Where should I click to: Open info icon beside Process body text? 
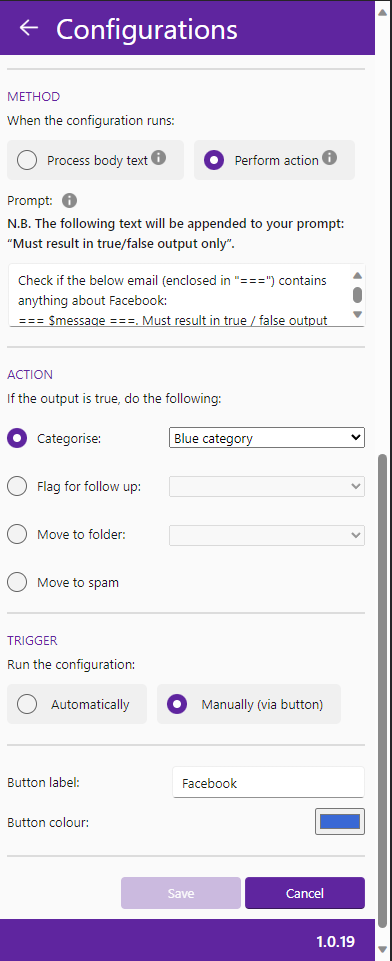point(159,158)
